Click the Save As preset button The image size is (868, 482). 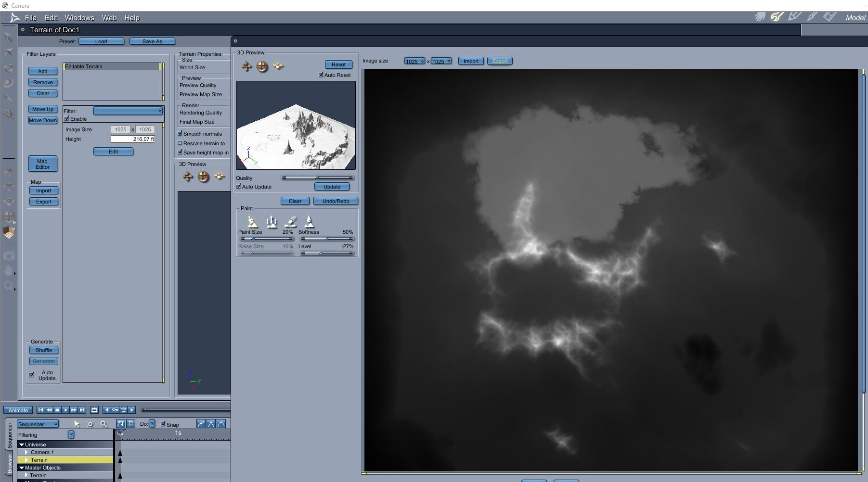[x=152, y=41]
